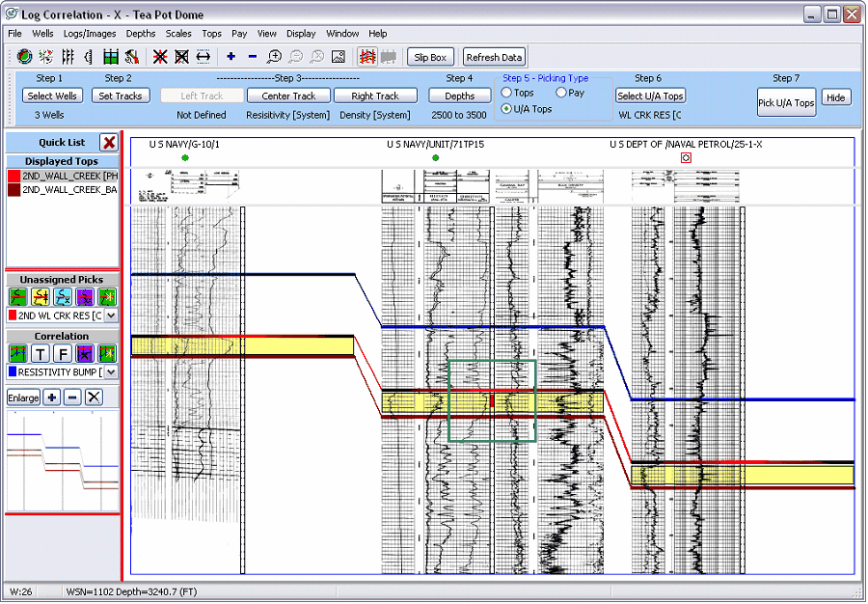The height and width of the screenshot is (604, 868).
Task: Expand the RESISTIVITY BUMP correlation dropdown
Action: click(111, 371)
